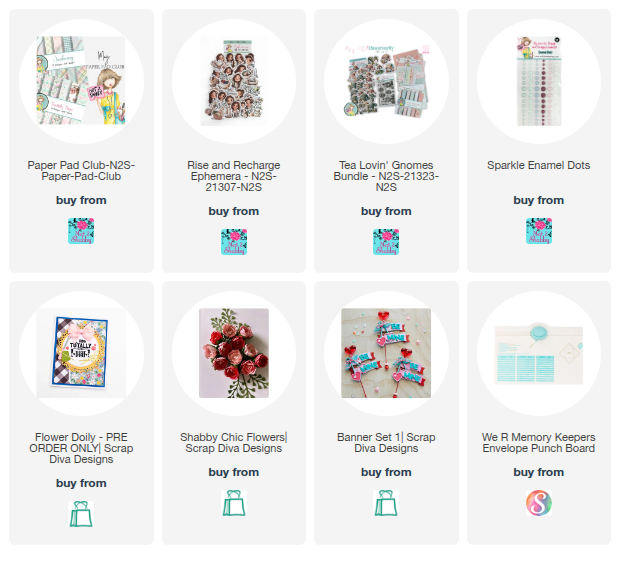Viewport: 620px width, 566px height.
Task: Open Shabby Chic Flowers Scrap Diva Designs link
Action: (x=234, y=443)
